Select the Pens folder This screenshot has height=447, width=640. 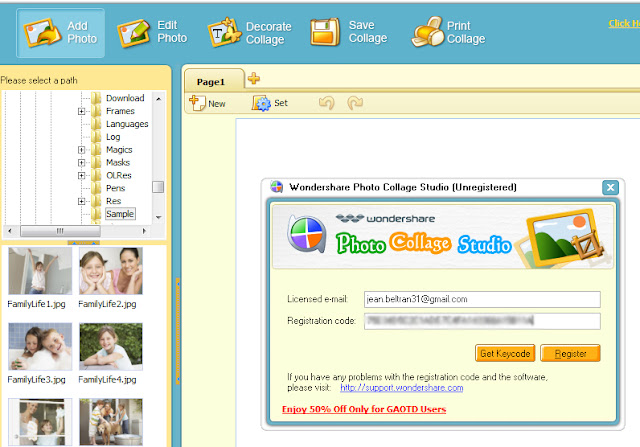click(116, 188)
